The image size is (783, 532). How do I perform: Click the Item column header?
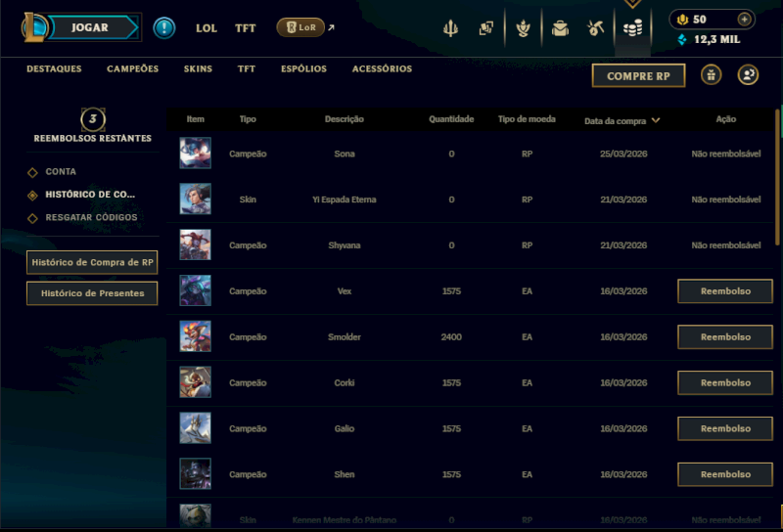coord(195,118)
